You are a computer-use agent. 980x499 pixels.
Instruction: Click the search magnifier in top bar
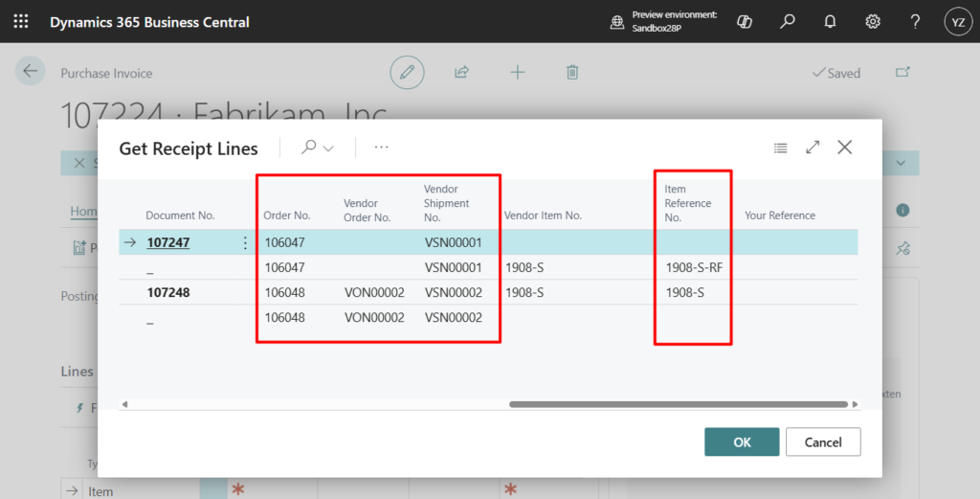point(788,21)
